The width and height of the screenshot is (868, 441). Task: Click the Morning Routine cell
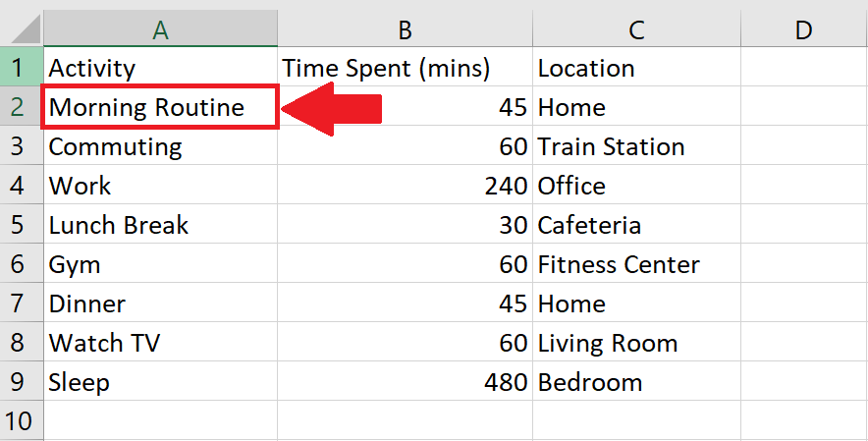pos(160,106)
